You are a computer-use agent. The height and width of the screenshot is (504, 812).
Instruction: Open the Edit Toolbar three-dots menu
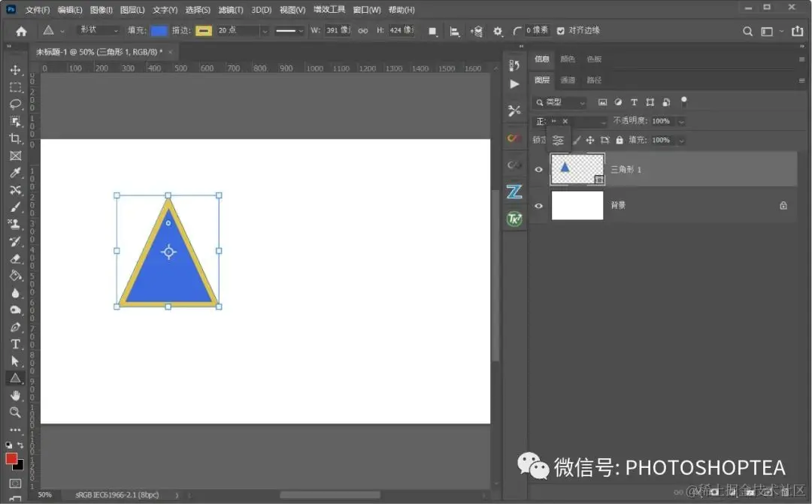[15, 430]
